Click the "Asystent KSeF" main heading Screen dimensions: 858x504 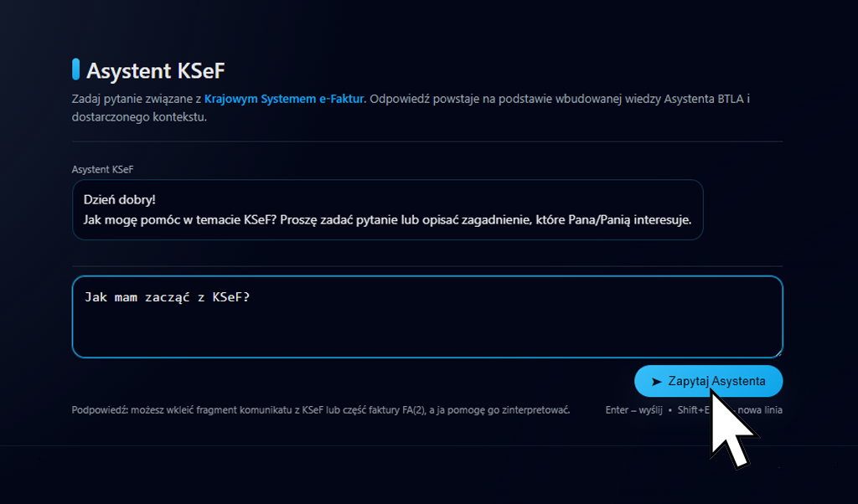(156, 69)
